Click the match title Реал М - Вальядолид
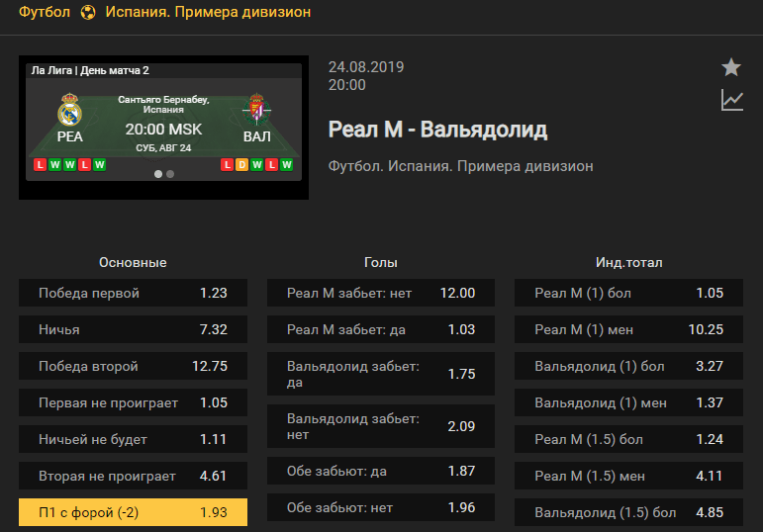763x532 pixels. click(437, 130)
